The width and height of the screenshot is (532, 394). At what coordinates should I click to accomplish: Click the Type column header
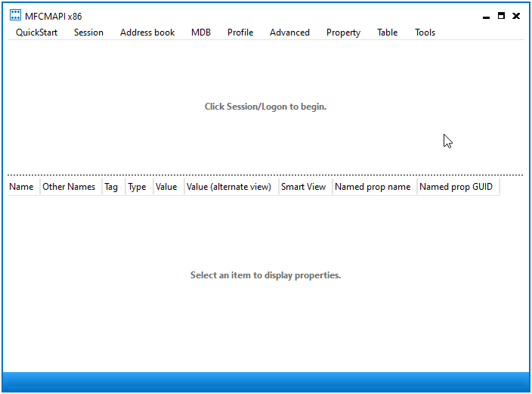pyautogui.click(x=138, y=187)
